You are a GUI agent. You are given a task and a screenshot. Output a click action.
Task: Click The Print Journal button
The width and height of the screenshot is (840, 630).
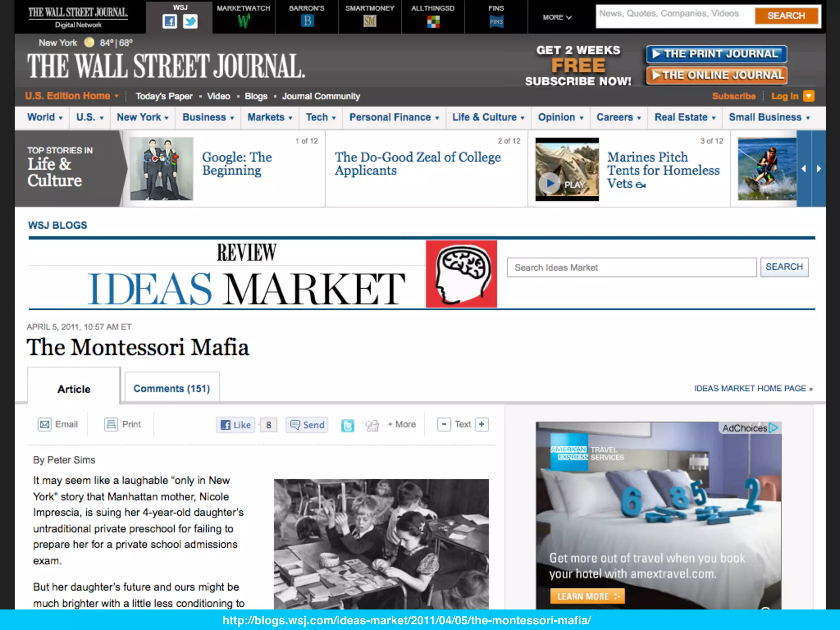pos(717,54)
